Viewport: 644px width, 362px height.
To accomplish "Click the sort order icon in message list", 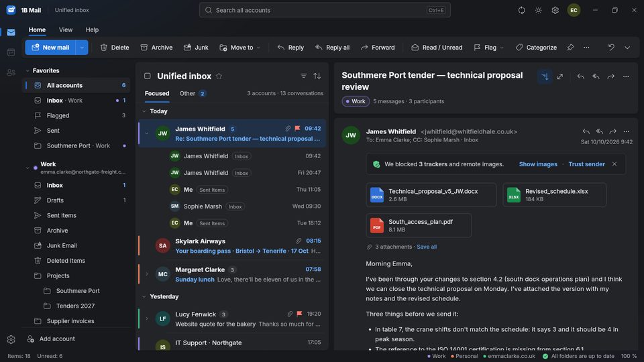I will tap(317, 76).
